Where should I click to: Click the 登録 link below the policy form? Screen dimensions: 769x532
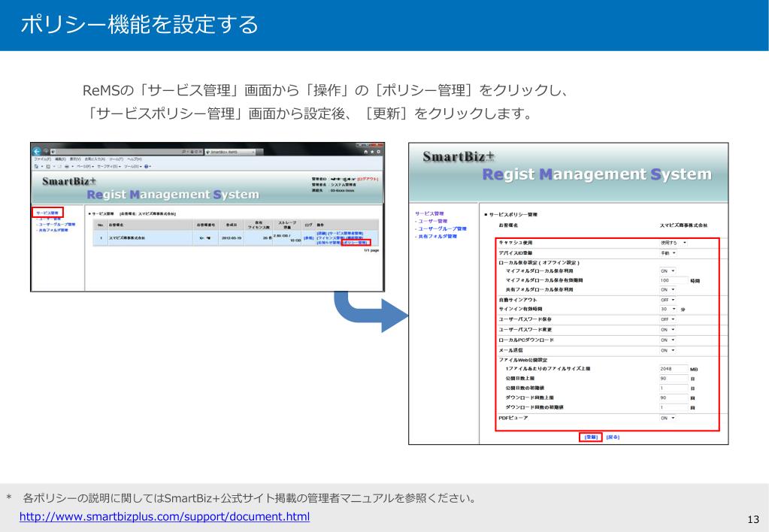point(591,437)
